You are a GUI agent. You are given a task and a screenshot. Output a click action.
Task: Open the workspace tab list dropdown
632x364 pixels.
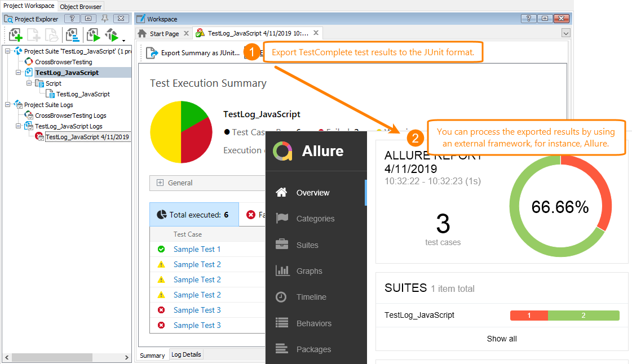pos(565,33)
